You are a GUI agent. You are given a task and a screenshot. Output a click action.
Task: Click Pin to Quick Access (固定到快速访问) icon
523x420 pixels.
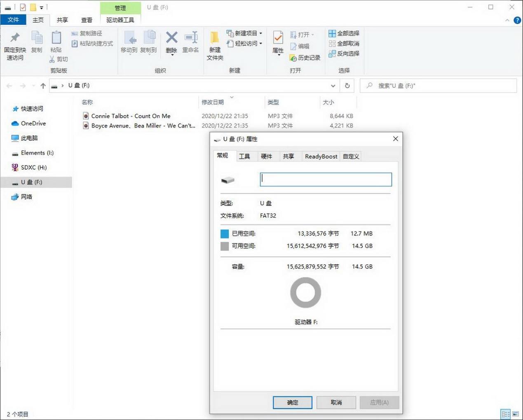coord(15,38)
